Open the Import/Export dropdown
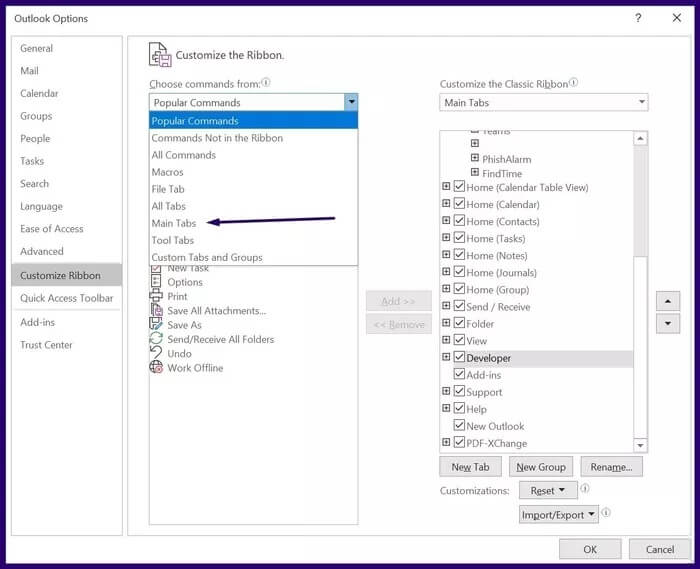The height and width of the screenshot is (569, 700). point(558,514)
